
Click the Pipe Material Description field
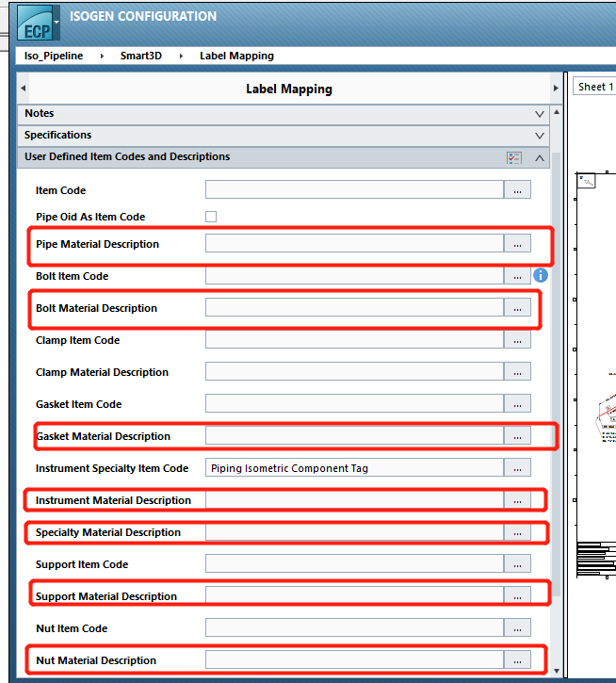(x=354, y=243)
